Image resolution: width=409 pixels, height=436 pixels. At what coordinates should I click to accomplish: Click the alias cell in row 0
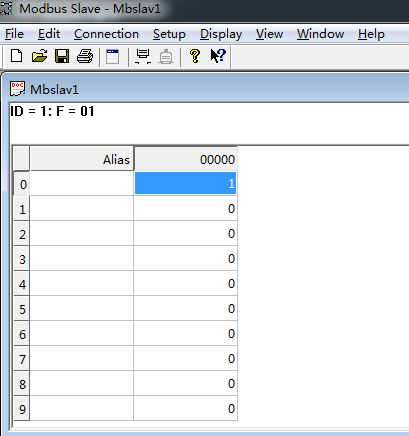tap(82, 183)
